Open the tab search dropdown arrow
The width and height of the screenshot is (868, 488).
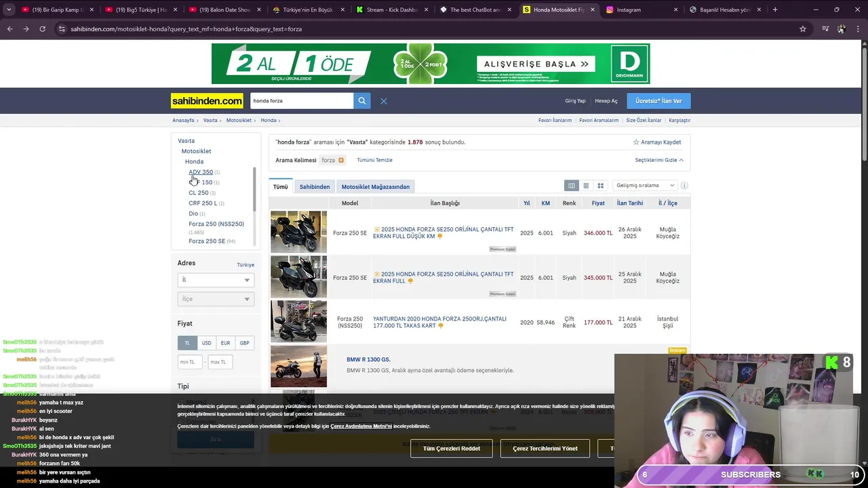tap(9, 9)
